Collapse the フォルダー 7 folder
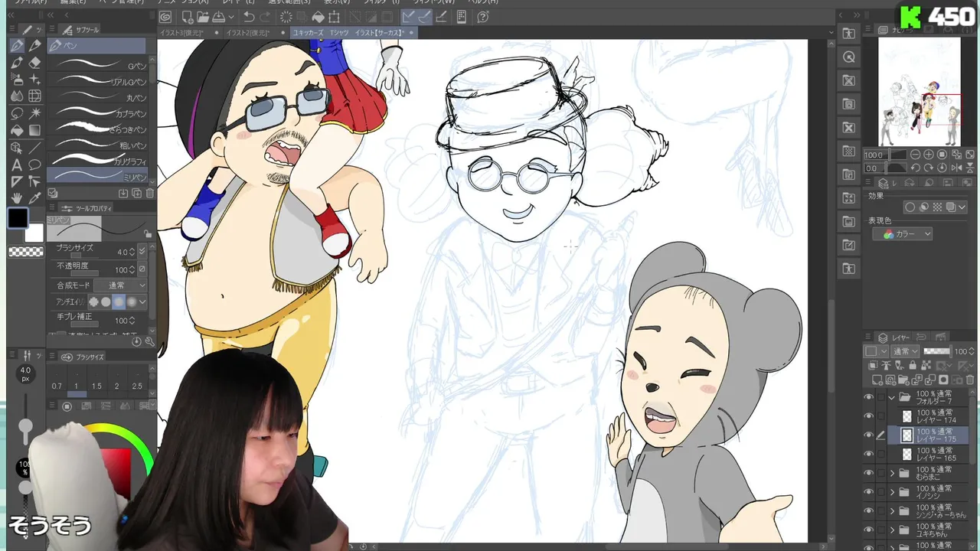Screen dimensions: 980x551 click(x=892, y=398)
